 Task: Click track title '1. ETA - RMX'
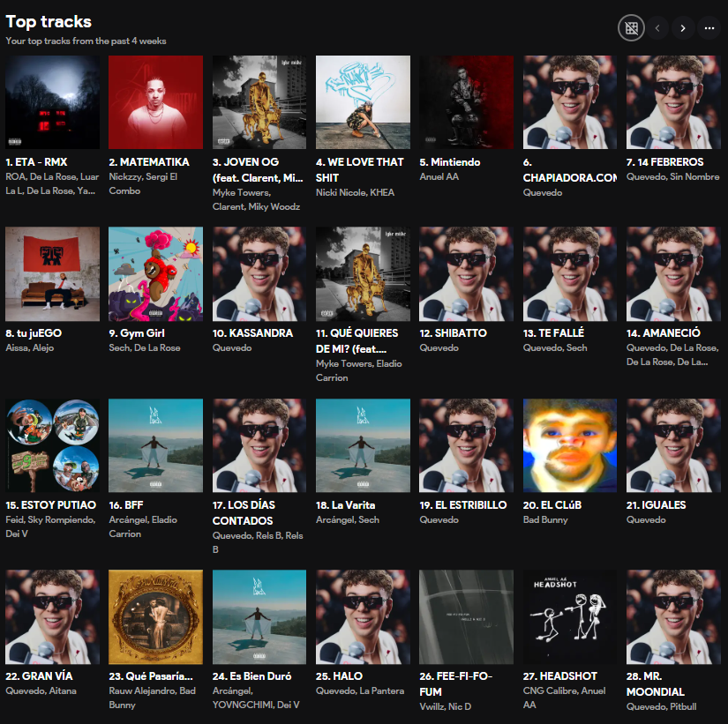click(x=36, y=162)
